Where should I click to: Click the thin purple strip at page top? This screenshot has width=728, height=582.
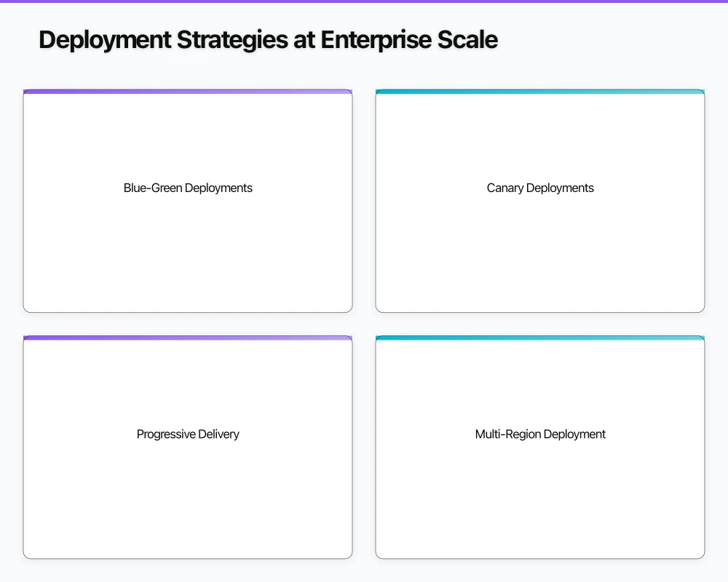click(x=364, y=1)
